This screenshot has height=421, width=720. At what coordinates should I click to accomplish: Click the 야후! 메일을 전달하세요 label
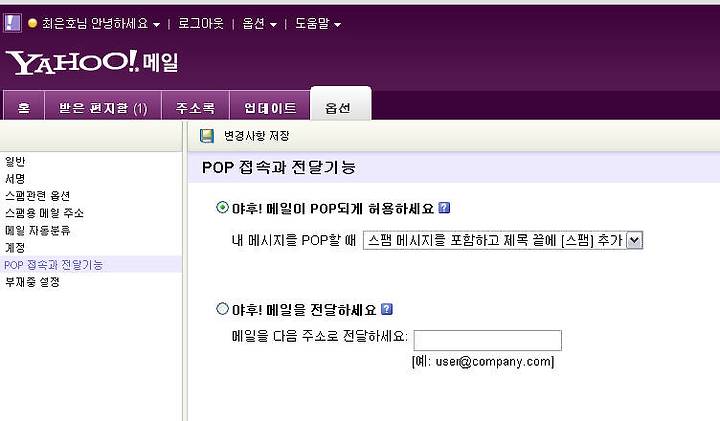(304, 310)
